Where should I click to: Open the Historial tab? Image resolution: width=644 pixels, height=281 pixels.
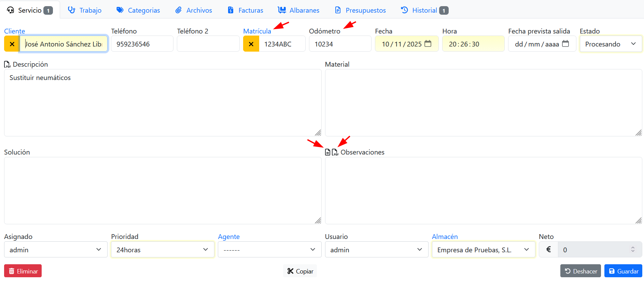coord(424,10)
